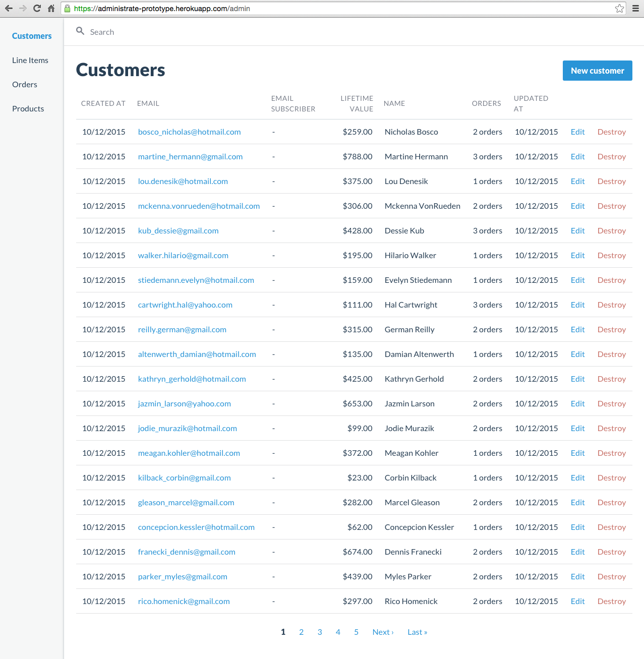Select Line Items in the sidebar

[x=30, y=60]
